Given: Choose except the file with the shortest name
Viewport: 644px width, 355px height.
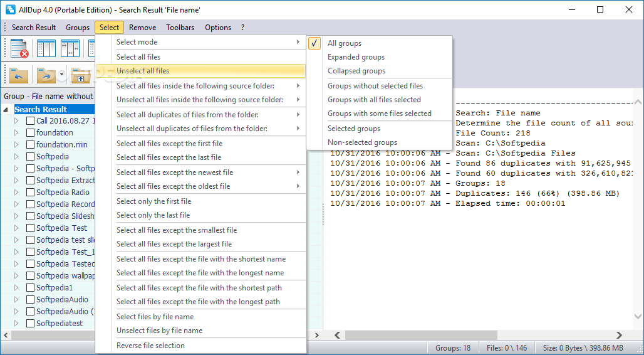Looking at the screenshot, I should (x=201, y=259).
